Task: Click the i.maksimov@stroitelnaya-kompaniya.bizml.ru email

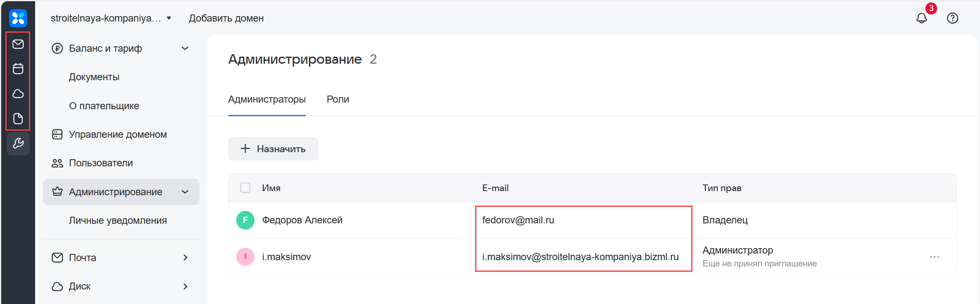Action: pyautogui.click(x=580, y=257)
